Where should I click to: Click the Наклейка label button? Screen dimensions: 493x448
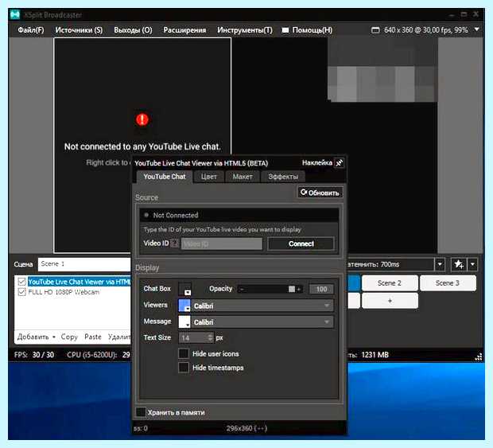(x=317, y=162)
